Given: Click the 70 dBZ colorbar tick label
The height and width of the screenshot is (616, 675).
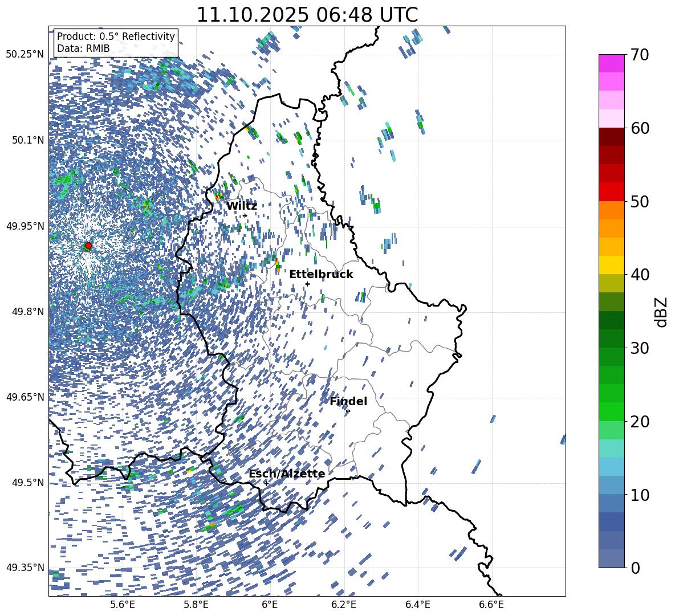Looking at the screenshot, I should (x=640, y=55).
